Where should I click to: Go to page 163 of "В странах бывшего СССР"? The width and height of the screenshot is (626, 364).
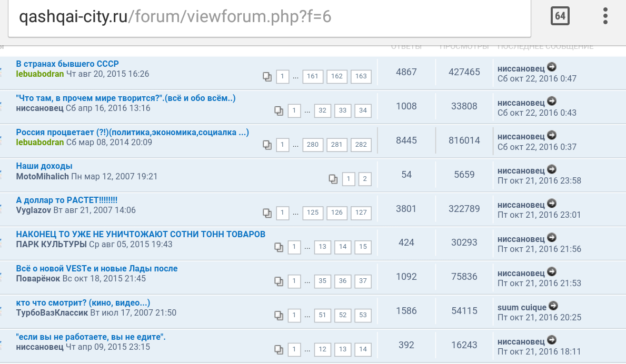coord(361,76)
